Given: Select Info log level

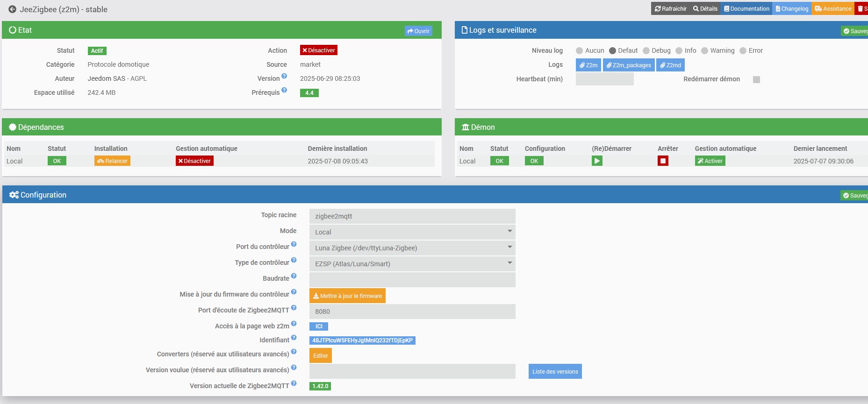Looking at the screenshot, I should pos(679,51).
